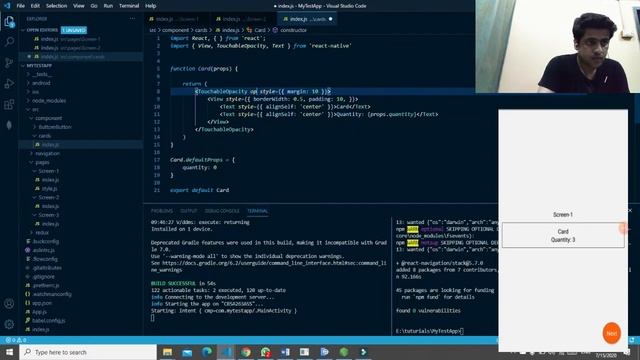Open Microsoft Edge from the taskbar
The image size is (640, 360).
207,352
